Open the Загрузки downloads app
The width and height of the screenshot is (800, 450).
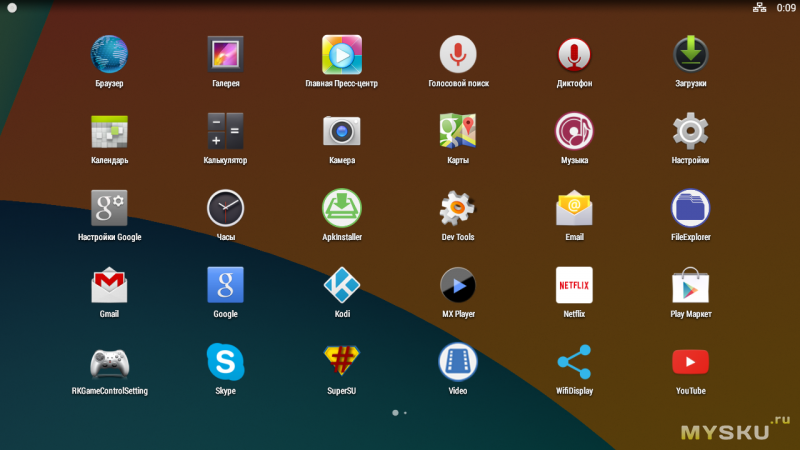[x=690, y=54]
